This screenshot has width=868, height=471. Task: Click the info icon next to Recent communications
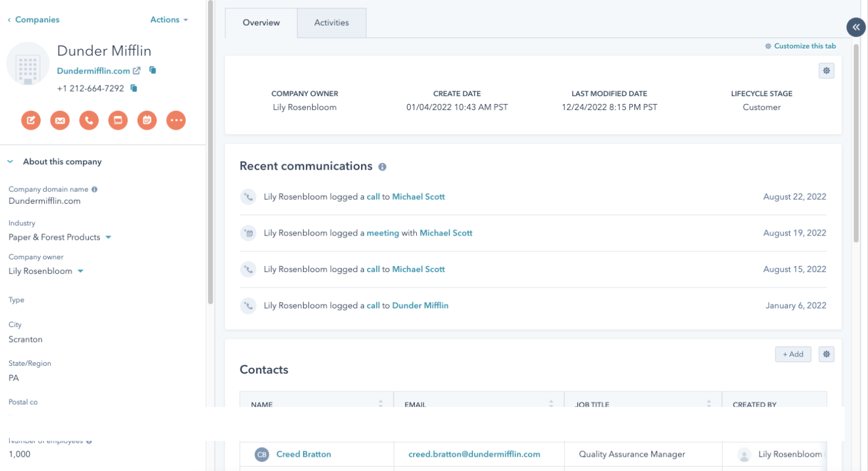[383, 167]
